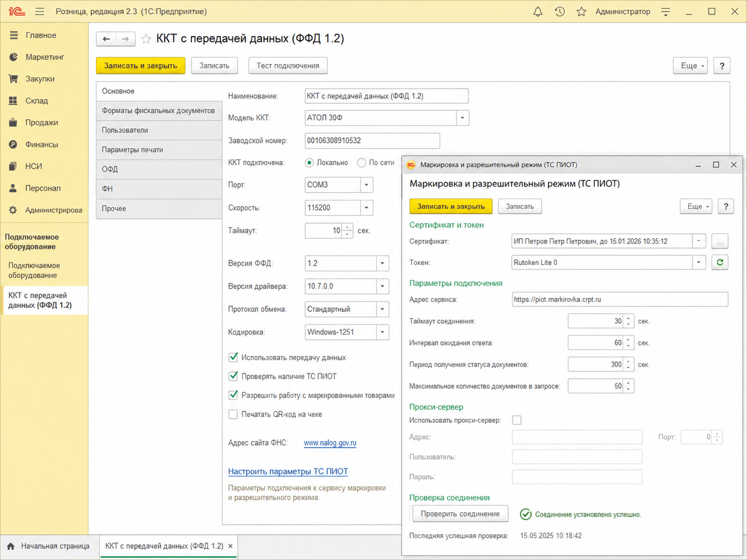747x560 pixels.
Task: Open notifications bell
Action: click(538, 11)
